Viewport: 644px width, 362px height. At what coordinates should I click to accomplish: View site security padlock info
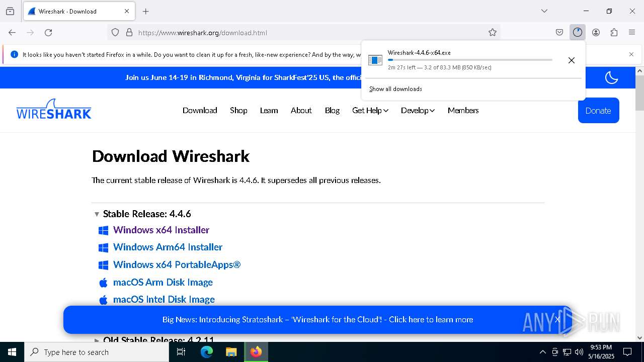pyautogui.click(x=129, y=33)
